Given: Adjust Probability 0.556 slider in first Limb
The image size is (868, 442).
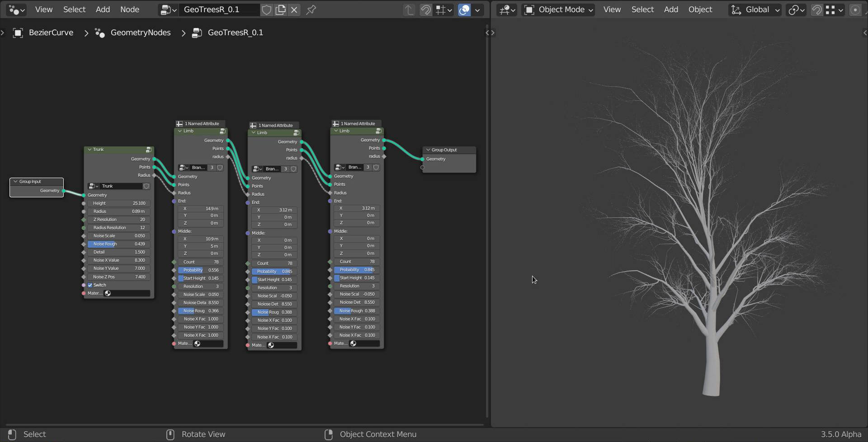Looking at the screenshot, I should (x=201, y=270).
